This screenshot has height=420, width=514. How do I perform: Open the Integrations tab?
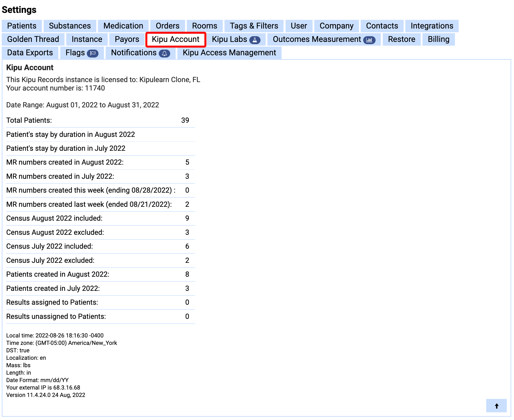pos(432,26)
